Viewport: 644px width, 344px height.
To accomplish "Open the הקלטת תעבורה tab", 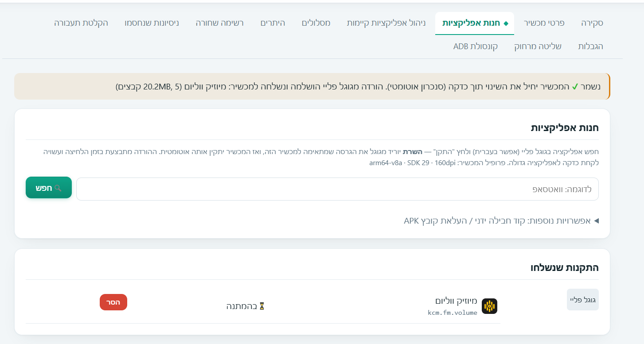I will point(81,23).
